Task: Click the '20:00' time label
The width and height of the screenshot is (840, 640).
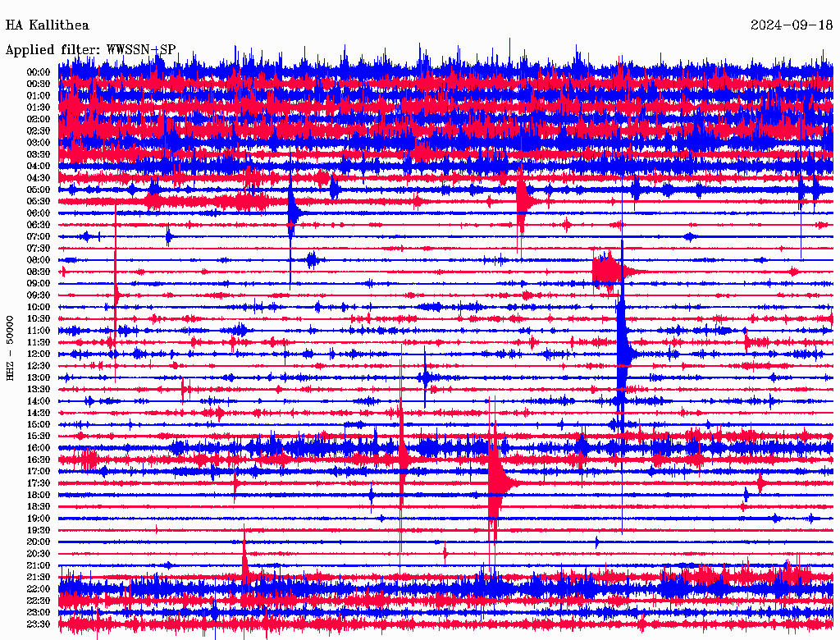Action: (x=39, y=542)
